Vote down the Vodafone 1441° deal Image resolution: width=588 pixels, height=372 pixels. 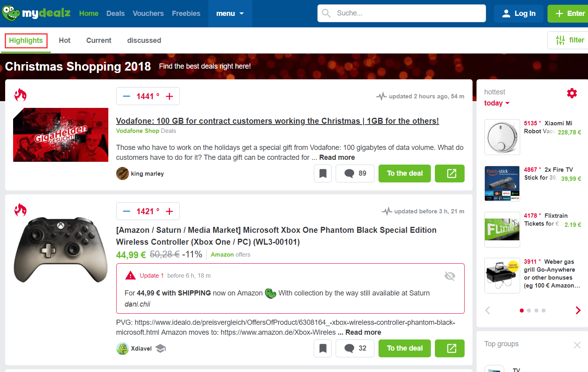pos(127,96)
